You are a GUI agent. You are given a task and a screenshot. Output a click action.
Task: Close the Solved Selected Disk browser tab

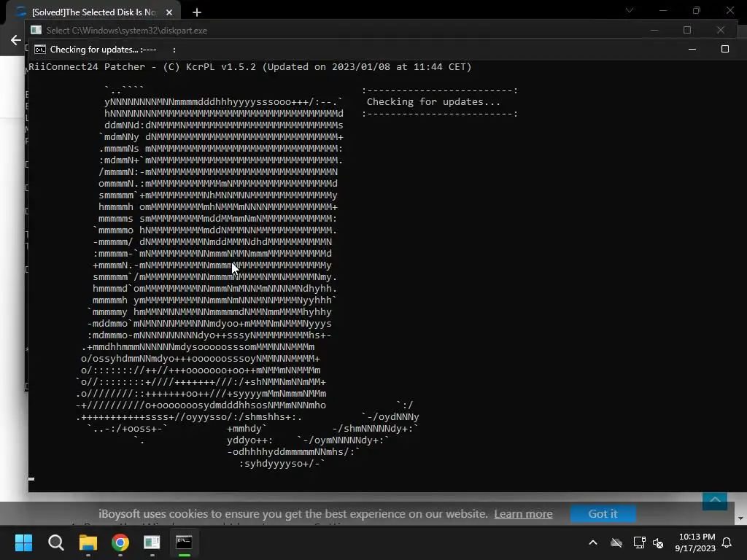[169, 12]
